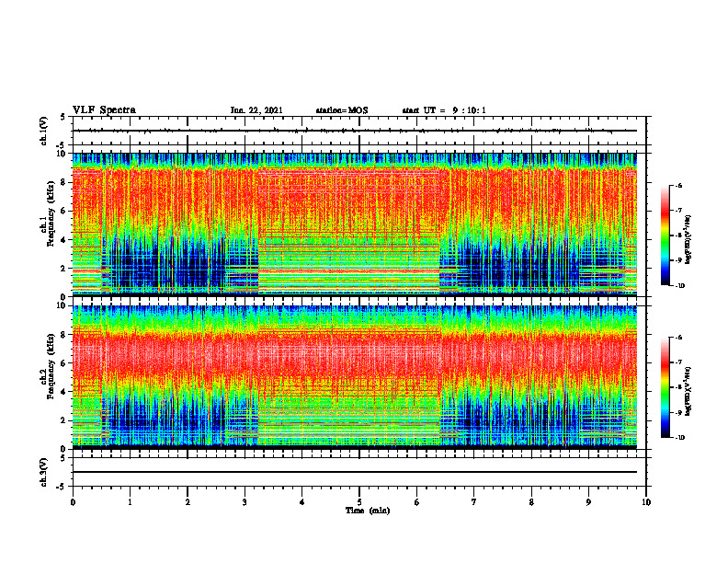Click the '-10' label on ch.1 color scale
The image size is (728, 563).
click(679, 286)
